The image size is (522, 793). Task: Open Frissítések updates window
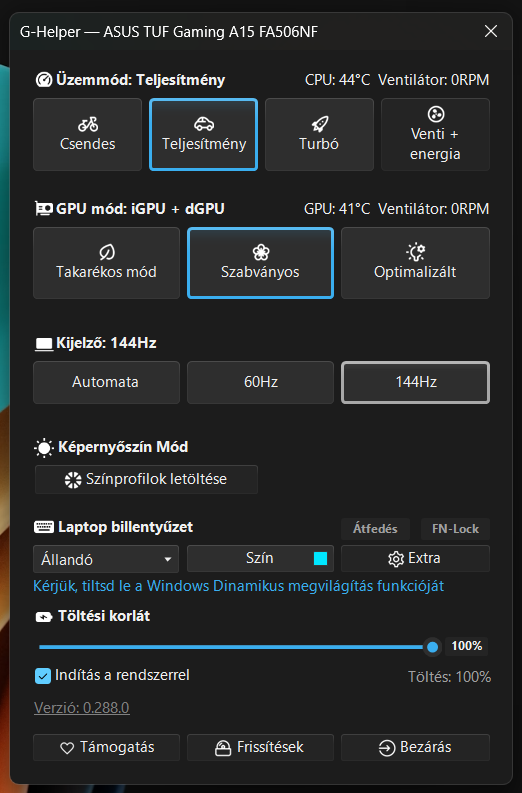pyautogui.click(x=260, y=747)
